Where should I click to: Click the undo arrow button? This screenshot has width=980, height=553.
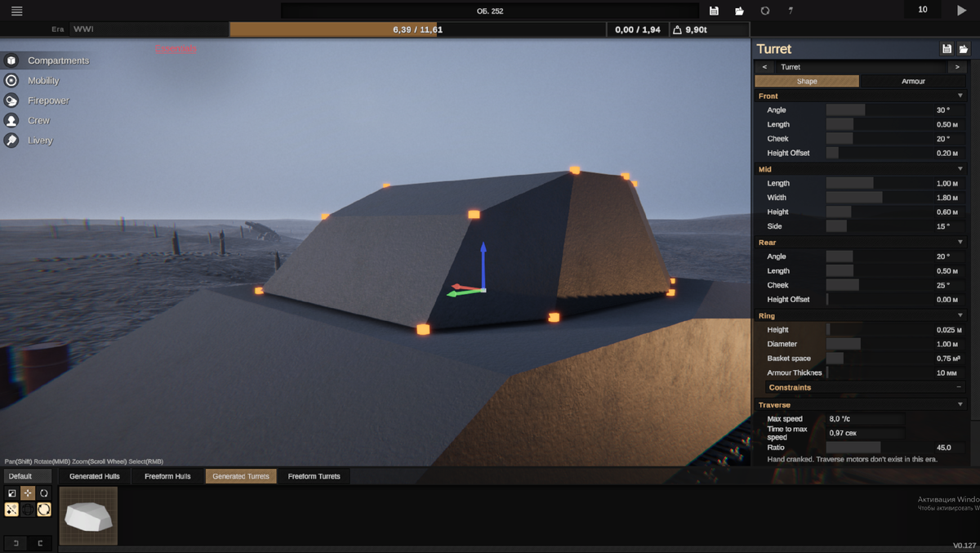16,543
